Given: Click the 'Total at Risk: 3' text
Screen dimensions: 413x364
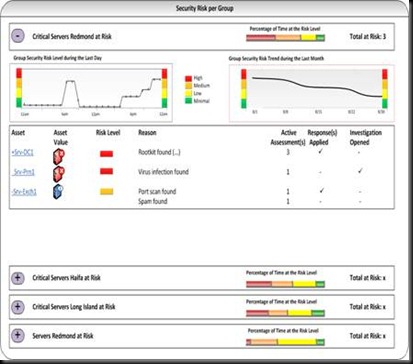Looking at the screenshot, I should [x=368, y=36].
